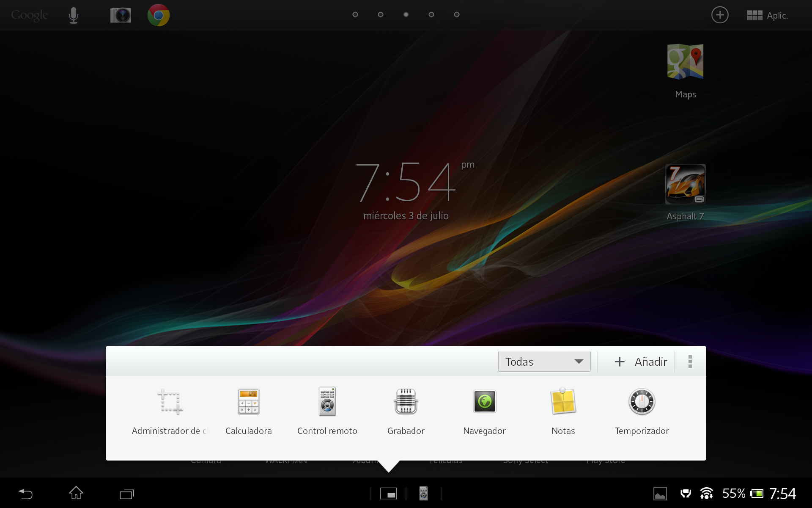
Task: Start Google voice search microphone
Action: coord(74,15)
